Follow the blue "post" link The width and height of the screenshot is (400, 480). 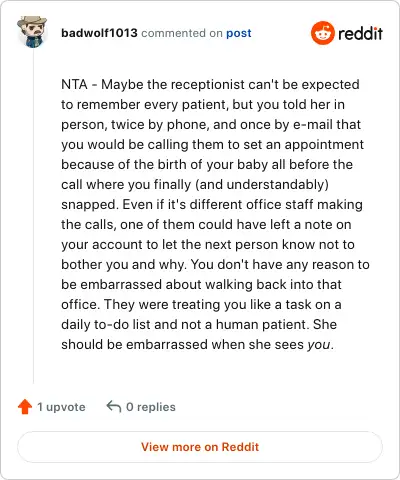(x=239, y=33)
